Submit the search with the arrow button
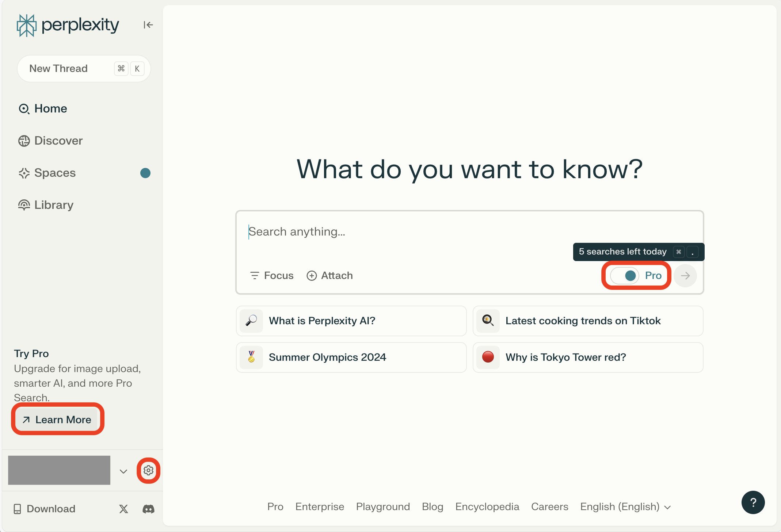781x532 pixels. pos(685,276)
